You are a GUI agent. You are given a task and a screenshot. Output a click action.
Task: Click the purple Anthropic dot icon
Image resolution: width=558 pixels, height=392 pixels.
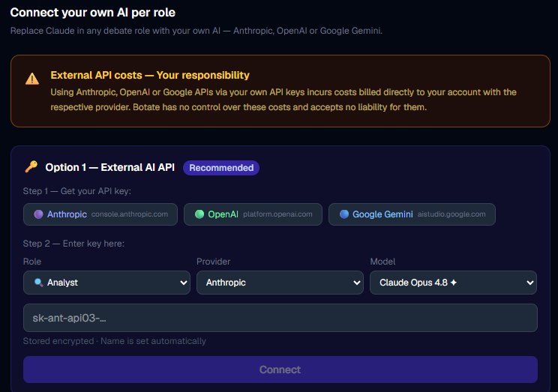[38, 214]
